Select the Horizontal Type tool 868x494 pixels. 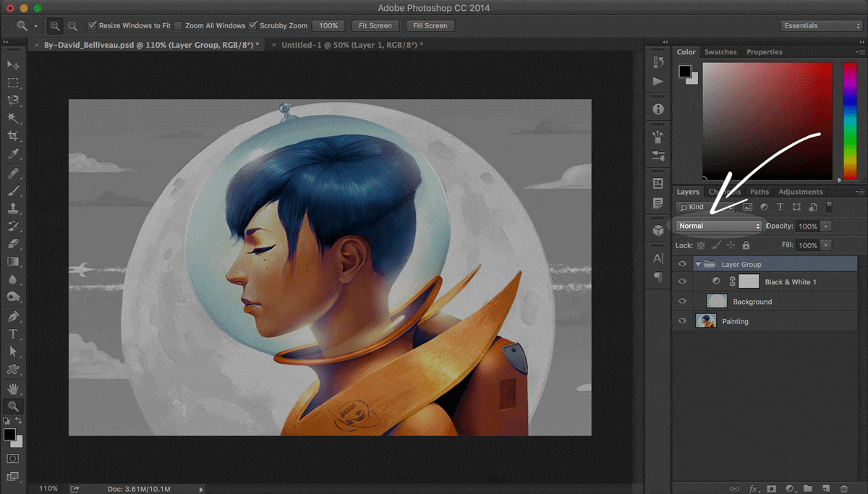pyautogui.click(x=13, y=334)
